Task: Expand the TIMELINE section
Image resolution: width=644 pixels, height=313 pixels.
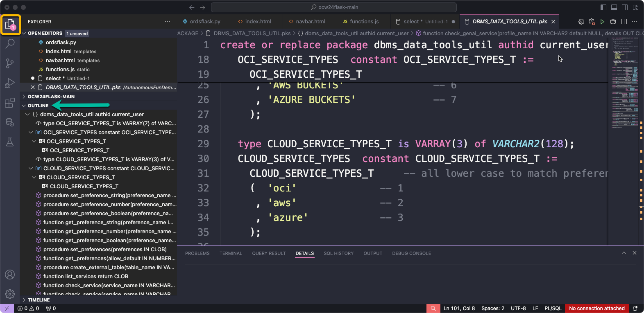Action: point(39,300)
